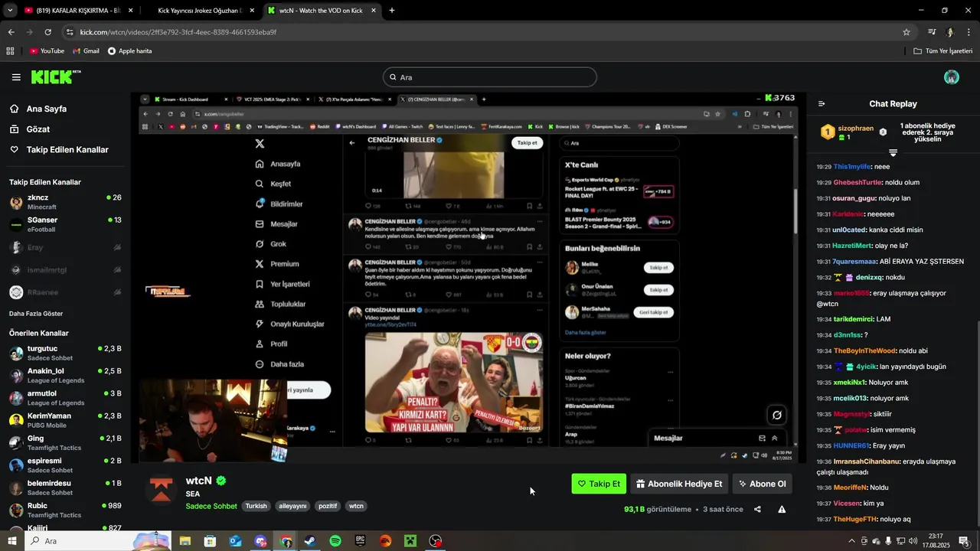View site information icon in address bar
Image resolution: width=980 pixels, height=551 pixels.
point(70,32)
